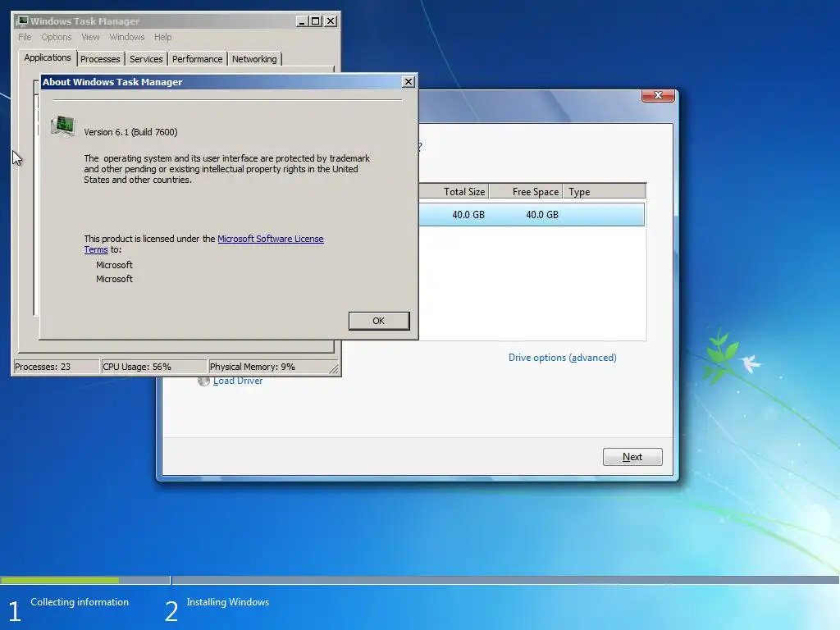Open the Networking tab

pyautogui.click(x=254, y=59)
